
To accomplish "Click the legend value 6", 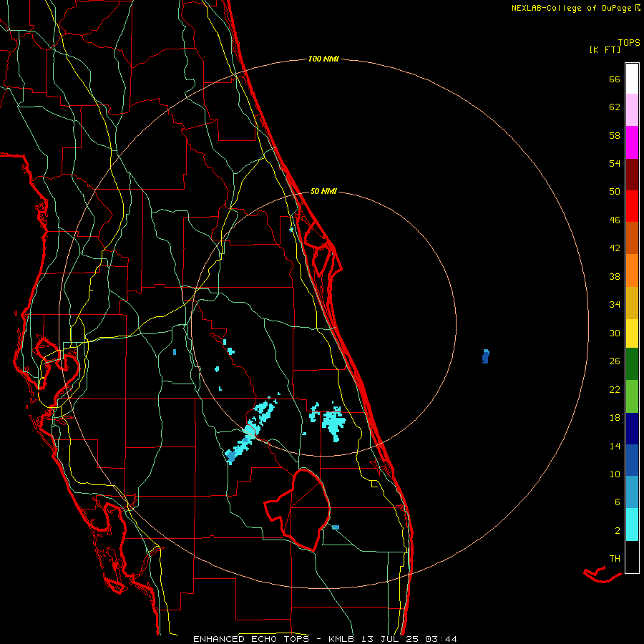I will pyautogui.click(x=617, y=502).
